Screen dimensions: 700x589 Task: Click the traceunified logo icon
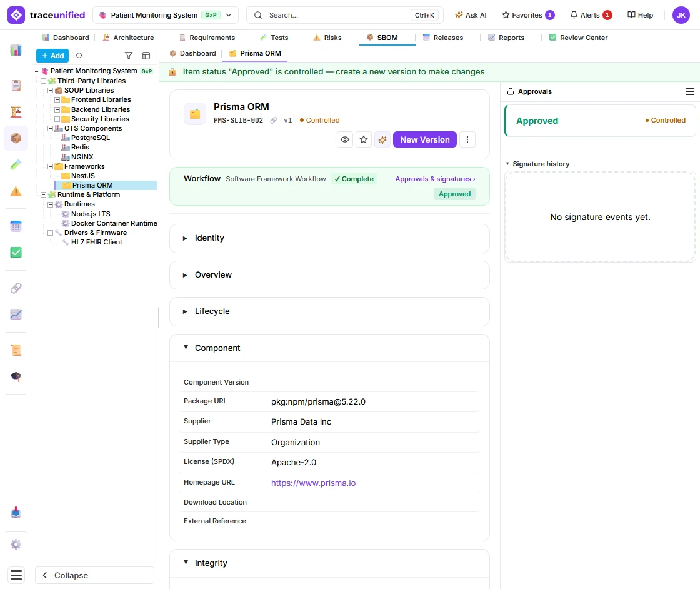[x=16, y=15]
